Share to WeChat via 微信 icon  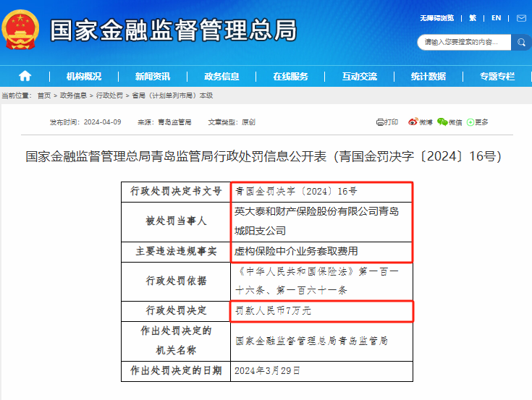point(449,122)
